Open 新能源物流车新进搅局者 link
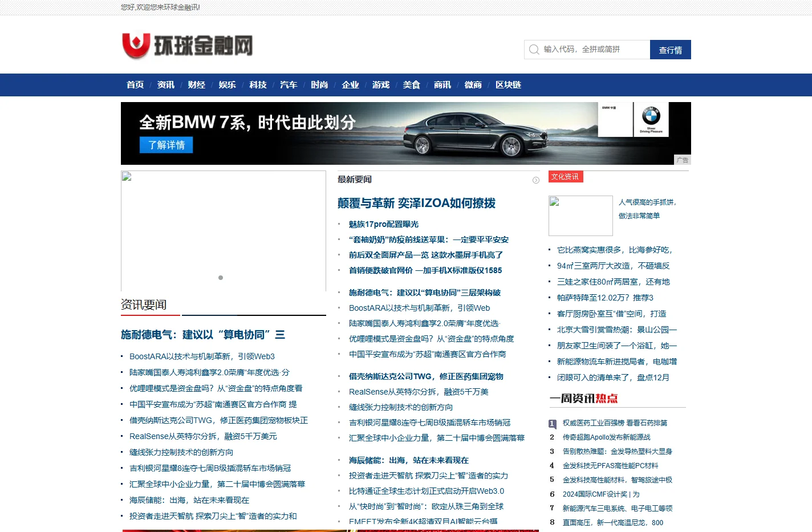Image resolution: width=812 pixels, height=532 pixels. coord(617,362)
